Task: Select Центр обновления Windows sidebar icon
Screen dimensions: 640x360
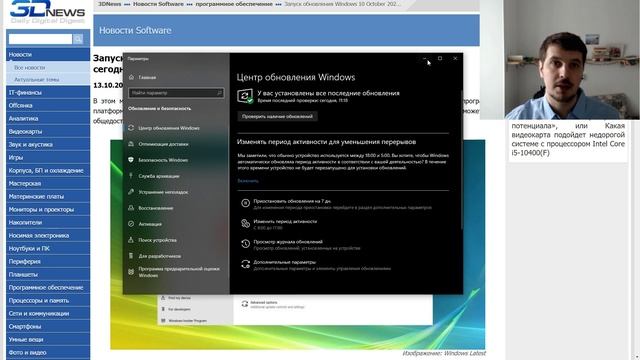Action: click(131, 128)
